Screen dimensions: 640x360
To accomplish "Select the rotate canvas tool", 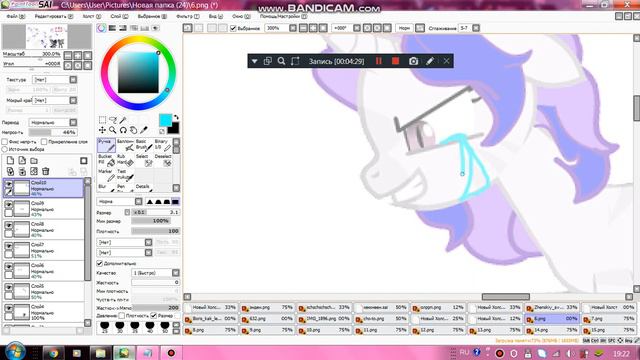I will point(123,130).
